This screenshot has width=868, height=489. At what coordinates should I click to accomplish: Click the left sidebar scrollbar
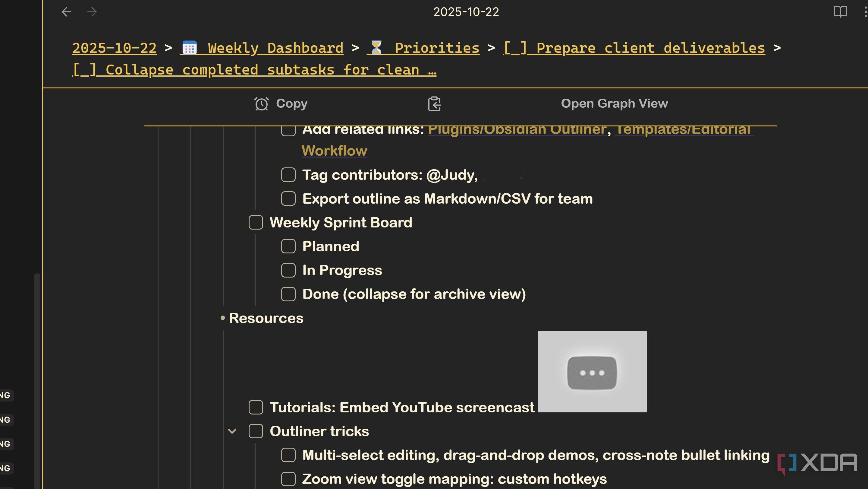pyautogui.click(x=37, y=371)
